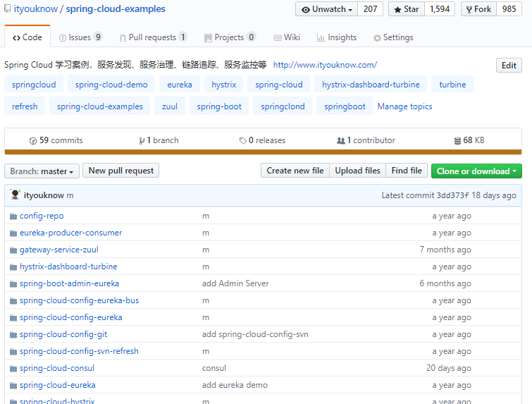The height and width of the screenshot is (404, 532).
Task: Click the repository book icon beside ityouknow
Action: point(7,9)
